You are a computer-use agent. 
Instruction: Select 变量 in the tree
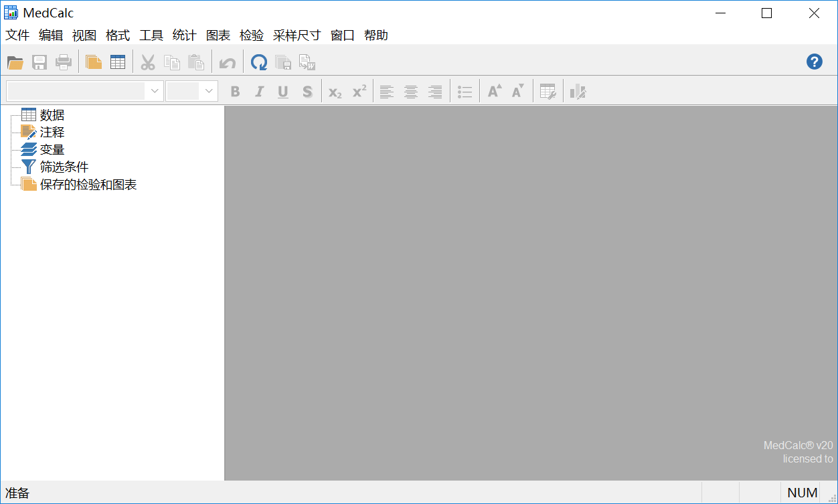pos(52,150)
